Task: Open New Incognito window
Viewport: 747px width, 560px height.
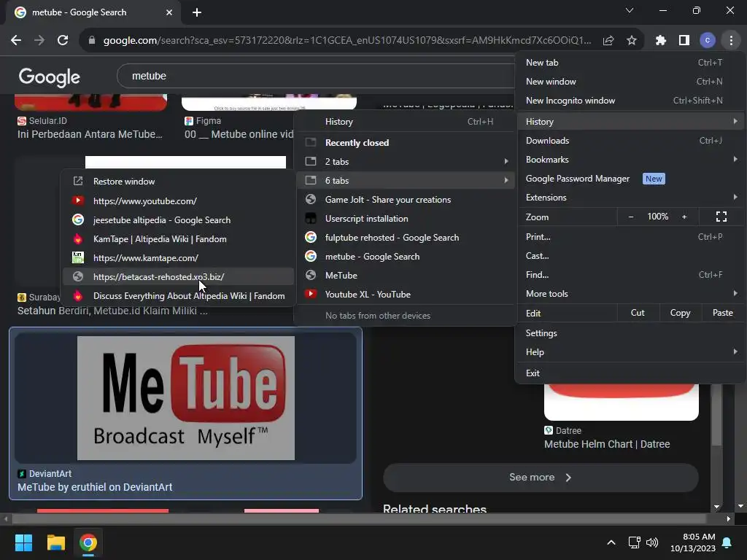Action: coord(630,101)
